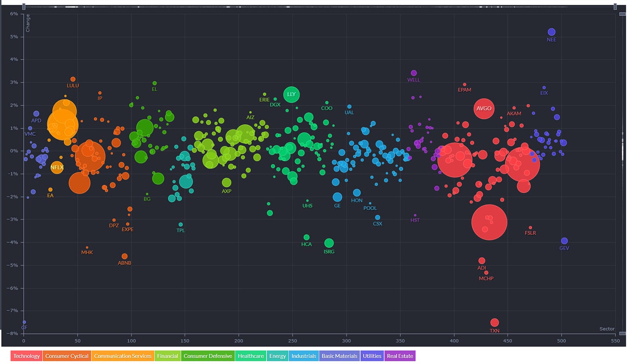Image resolution: width=638 pixels, height=364 pixels.
Task: Click the 'Sector' x-axis title
Action: click(607, 329)
